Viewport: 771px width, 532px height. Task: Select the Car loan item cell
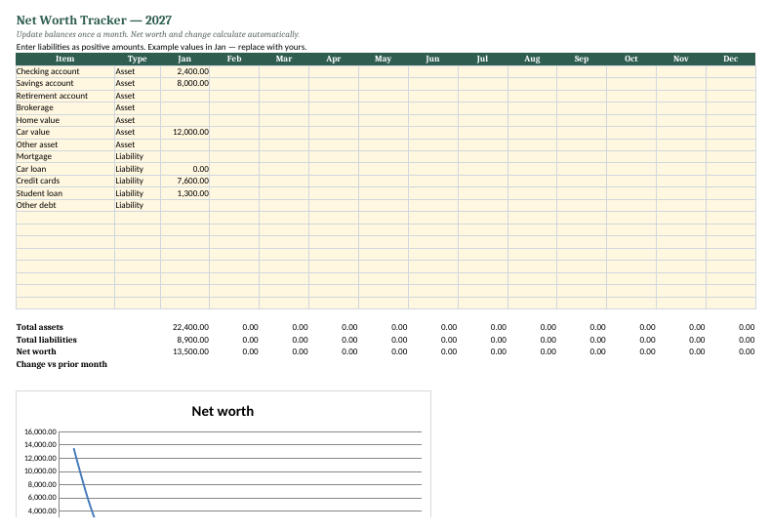pos(65,169)
